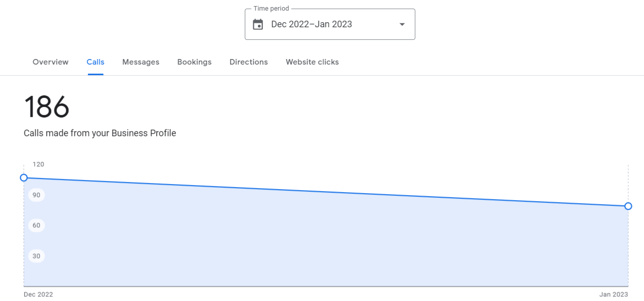
Task: Click the Dec 2022 x-axis label
Action: (38, 294)
